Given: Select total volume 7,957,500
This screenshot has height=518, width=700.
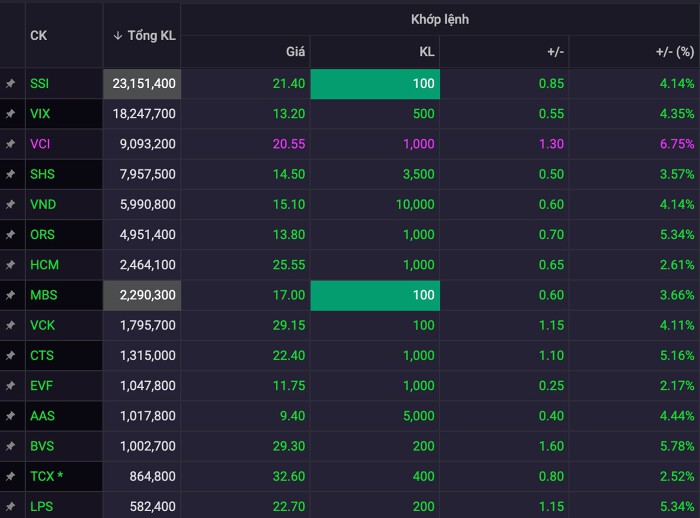Looking at the screenshot, I should click(x=147, y=174).
